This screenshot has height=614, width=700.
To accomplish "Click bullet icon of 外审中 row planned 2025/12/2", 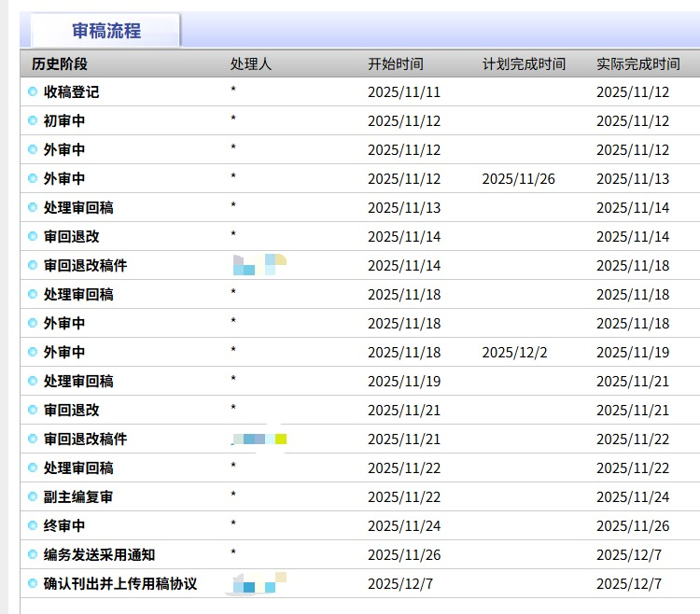I will point(33,353).
